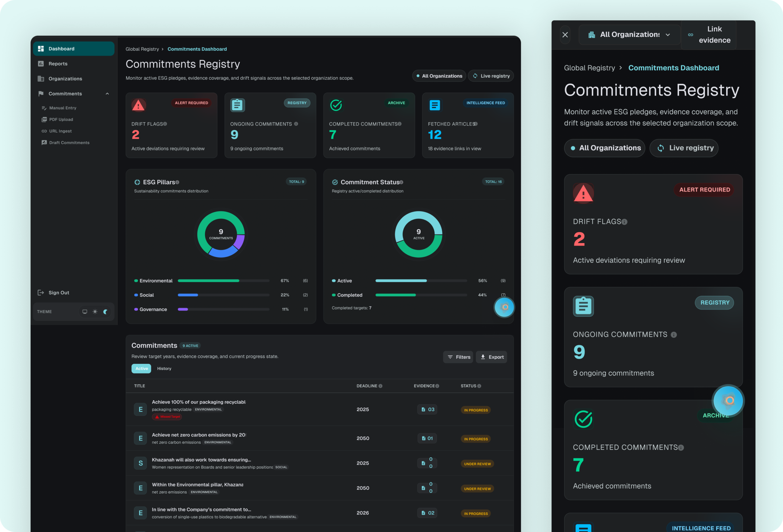
Task: Open the floating assistant button on desktop dashboard
Action: point(504,307)
